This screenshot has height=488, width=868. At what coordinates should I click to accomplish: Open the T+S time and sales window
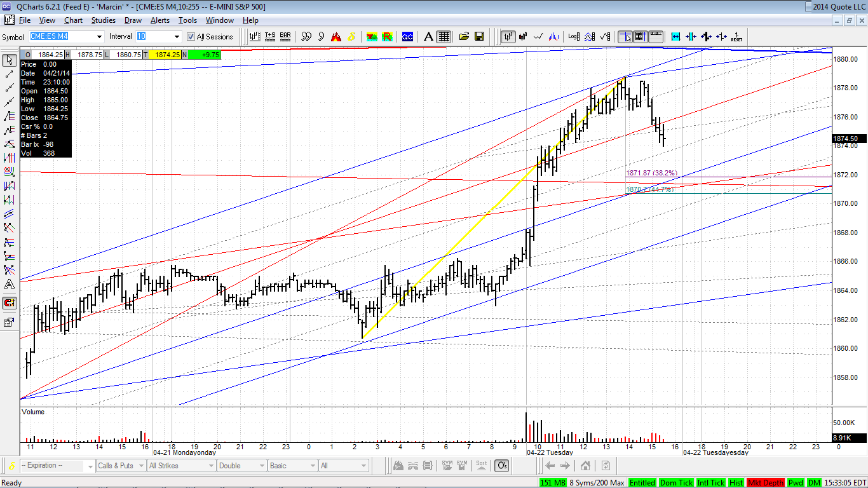pos(270,36)
